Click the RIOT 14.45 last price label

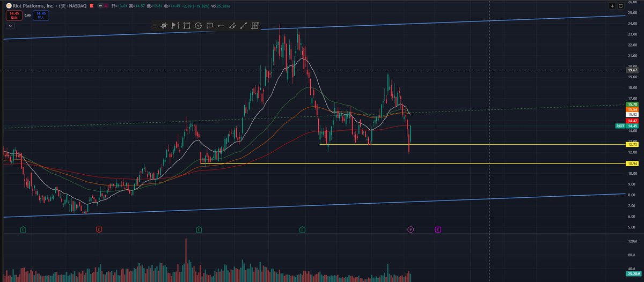627,126
